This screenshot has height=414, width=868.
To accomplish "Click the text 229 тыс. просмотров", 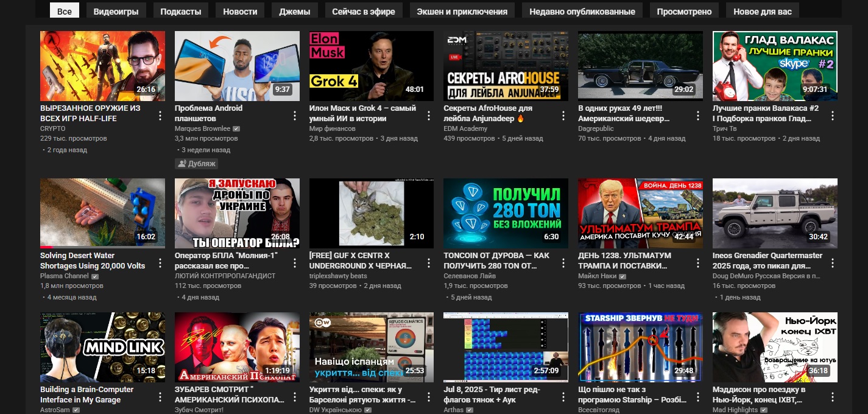I will pos(73,139).
